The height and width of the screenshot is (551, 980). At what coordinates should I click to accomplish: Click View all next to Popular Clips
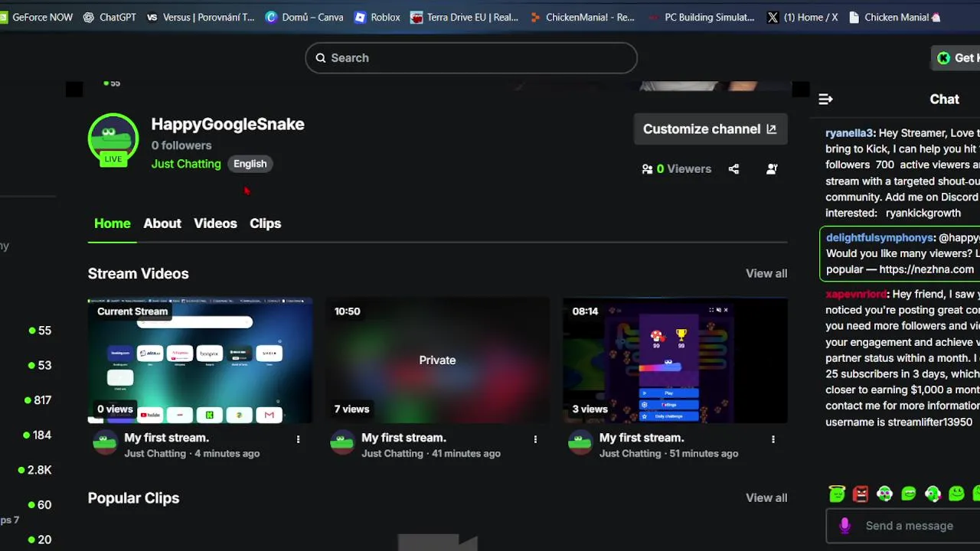(766, 497)
